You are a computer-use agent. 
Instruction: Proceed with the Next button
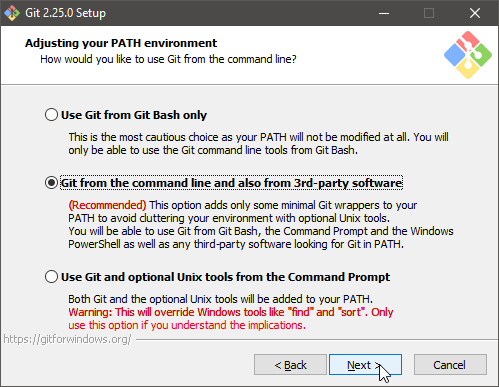[365, 365]
